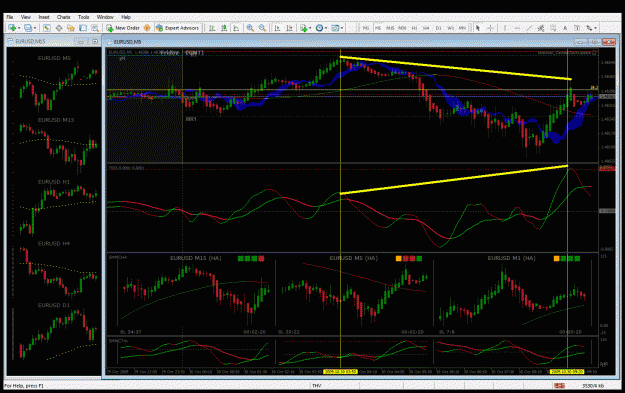The width and height of the screenshot is (625, 393).
Task: Select the arrows drawing tool
Action: tap(589, 28)
